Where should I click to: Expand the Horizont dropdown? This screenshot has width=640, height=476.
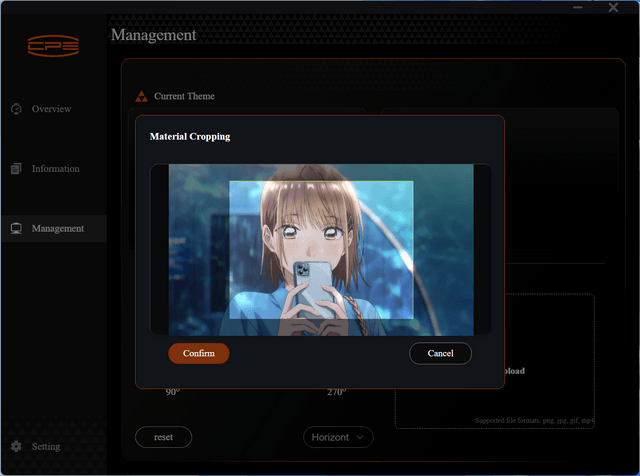(x=338, y=437)
